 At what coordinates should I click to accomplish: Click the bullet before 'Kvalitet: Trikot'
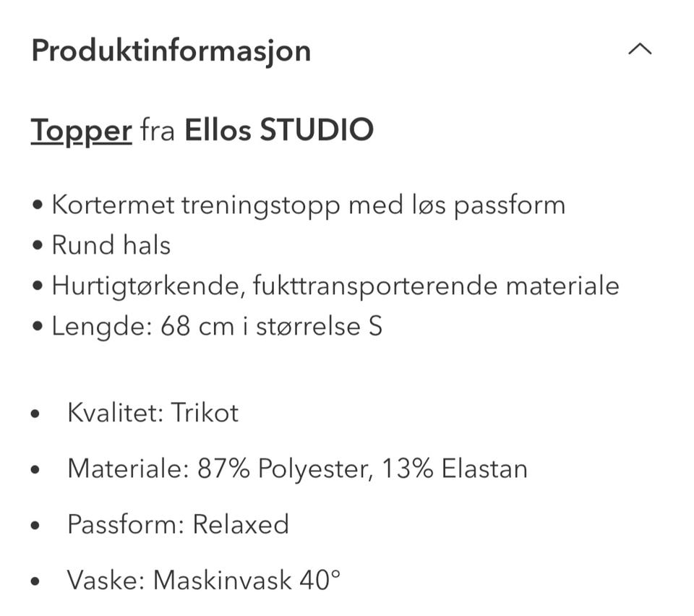pyautogui.click(x=35, y=414)
